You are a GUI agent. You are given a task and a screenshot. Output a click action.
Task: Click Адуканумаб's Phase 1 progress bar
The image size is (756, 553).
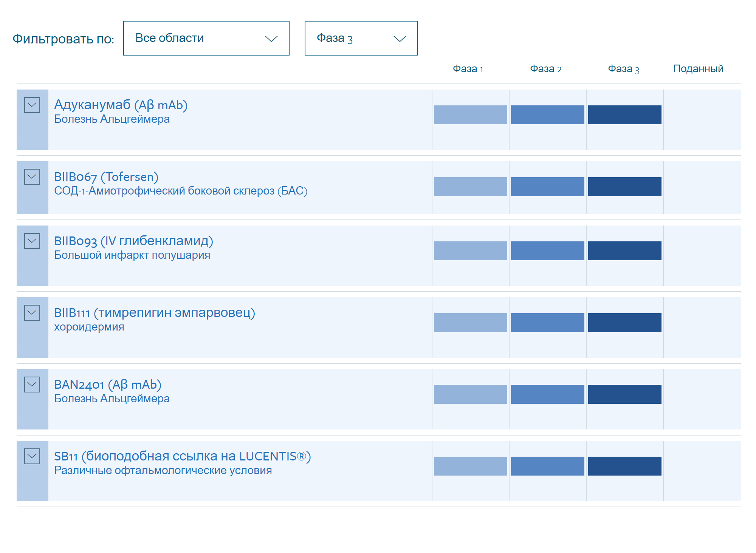tap(471, 115)
